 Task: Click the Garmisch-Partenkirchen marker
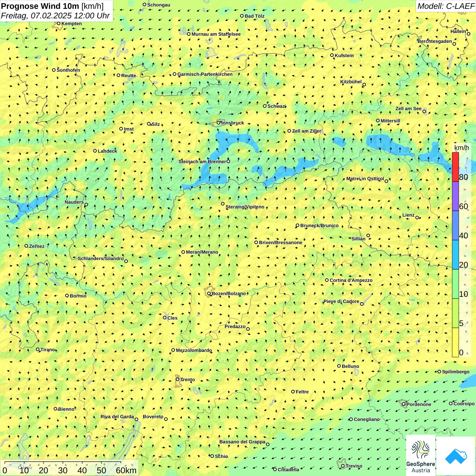174,74
